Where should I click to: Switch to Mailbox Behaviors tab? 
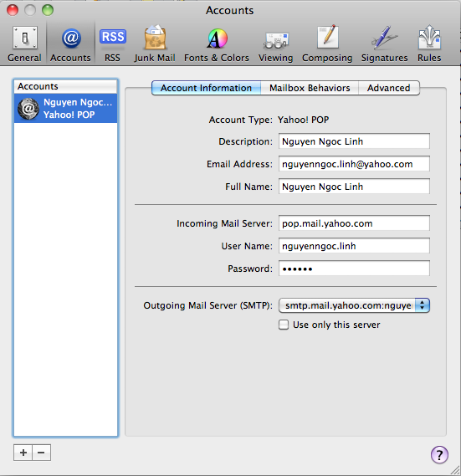tap(310, 88)
